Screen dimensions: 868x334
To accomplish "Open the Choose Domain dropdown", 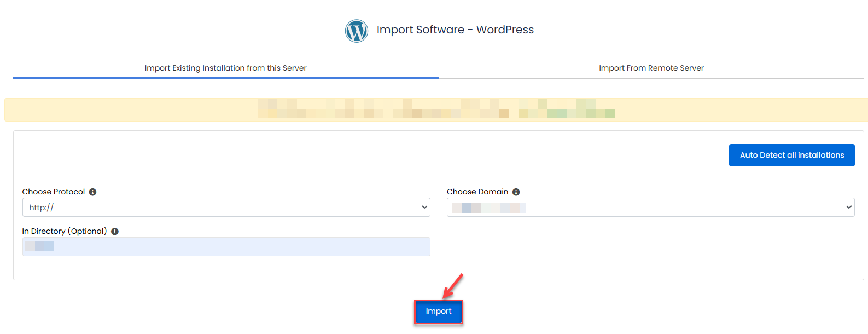I will 650,208.
